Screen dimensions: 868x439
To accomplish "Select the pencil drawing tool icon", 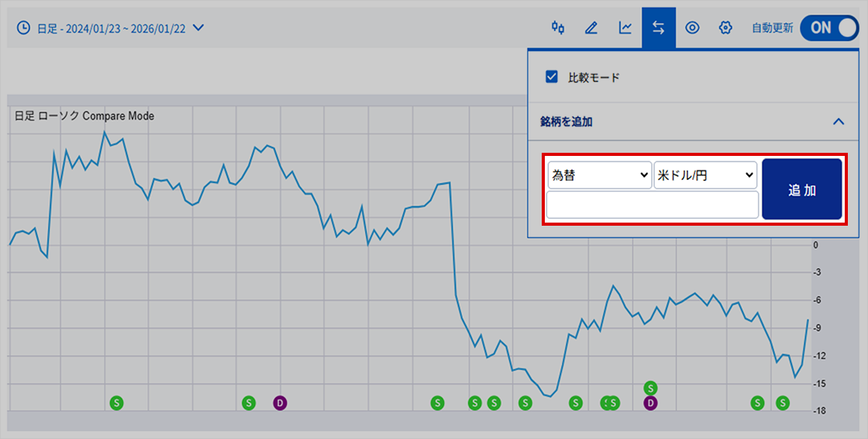I will coord(591,28).
